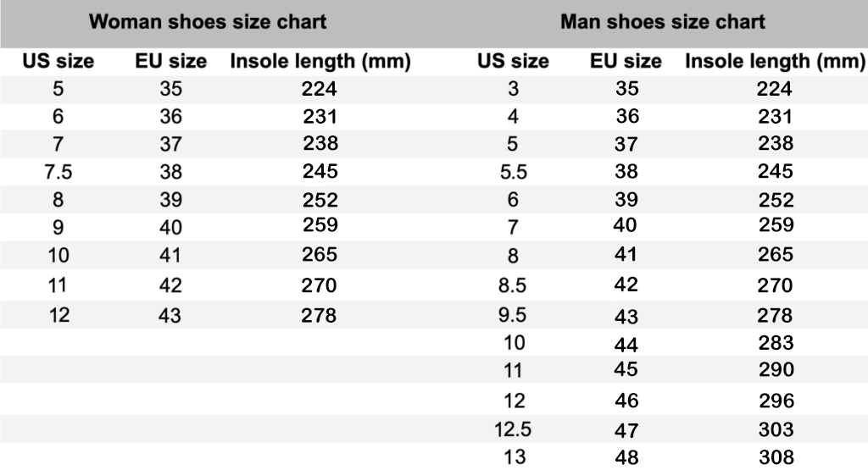Image resolution: width=868 pixels, height=470 pixels.
Task: Click men's insole length 283 cell
Action: click(776, 343)
